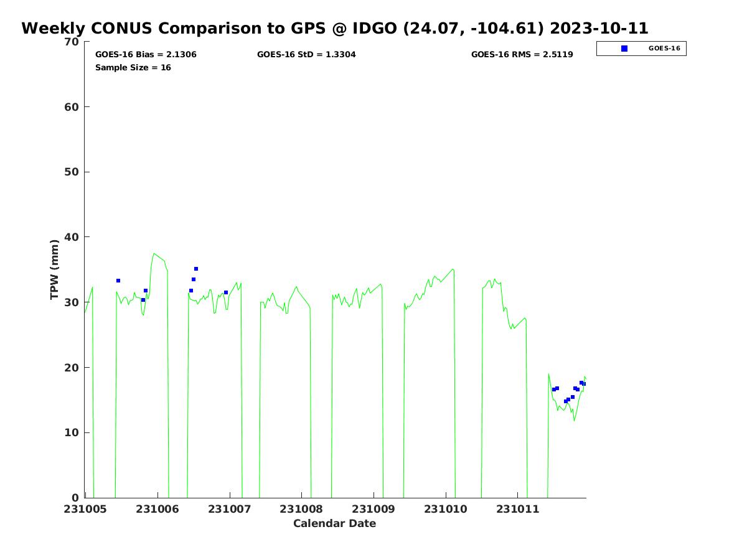
Task: Click x-axis tick label 231008
Action: tap(302, 509)
